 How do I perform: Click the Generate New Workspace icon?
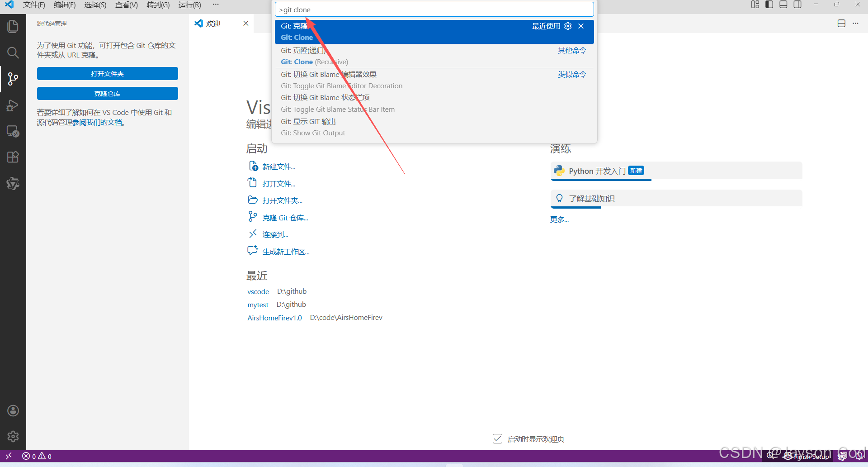pos(253,250)
